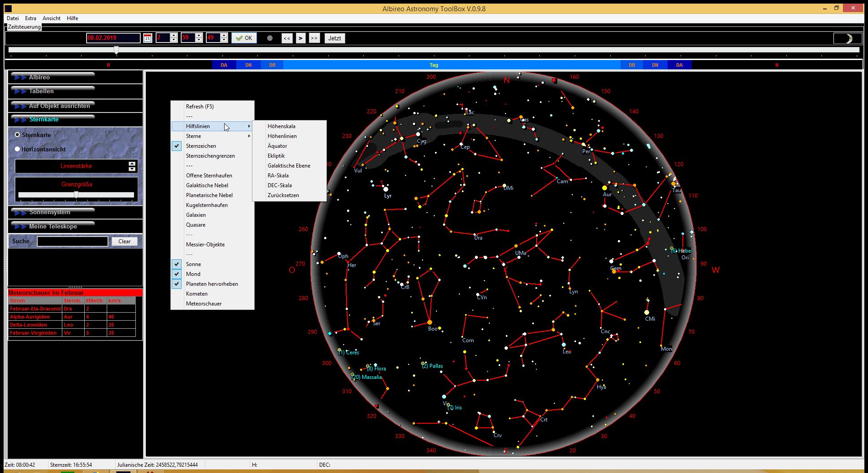Click the Grenzgröße slider handle
This screenshot has width=868, height=473.
point(76,194)
